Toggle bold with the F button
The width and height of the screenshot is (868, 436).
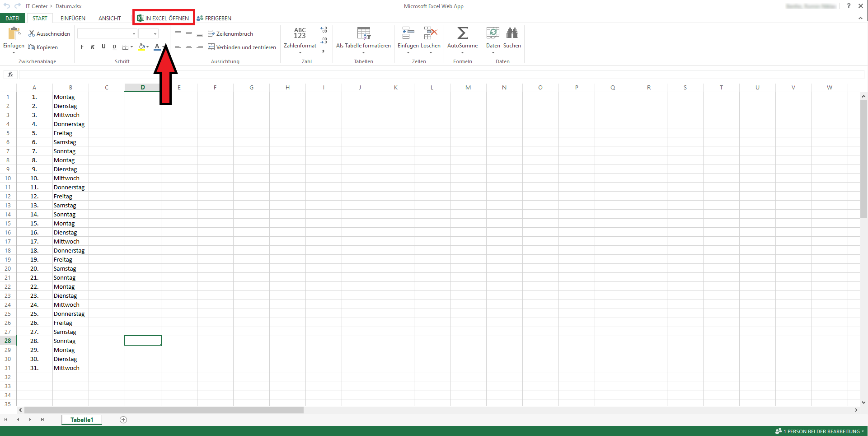[x=82, y=47]
